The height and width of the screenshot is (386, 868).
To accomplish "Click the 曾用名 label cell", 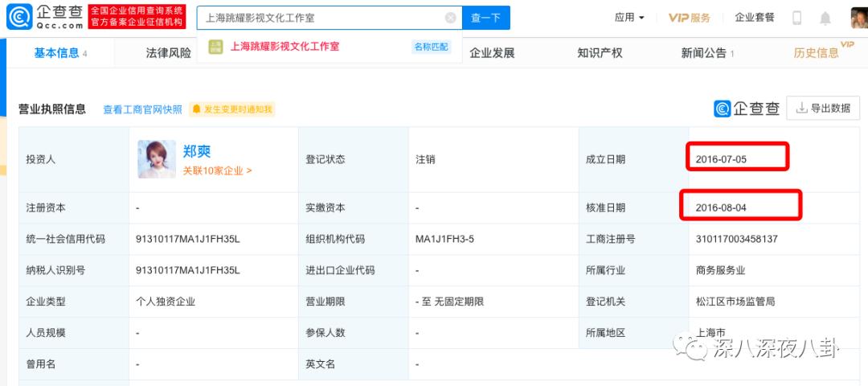I will pyautogui.click(x=74, y=364).
